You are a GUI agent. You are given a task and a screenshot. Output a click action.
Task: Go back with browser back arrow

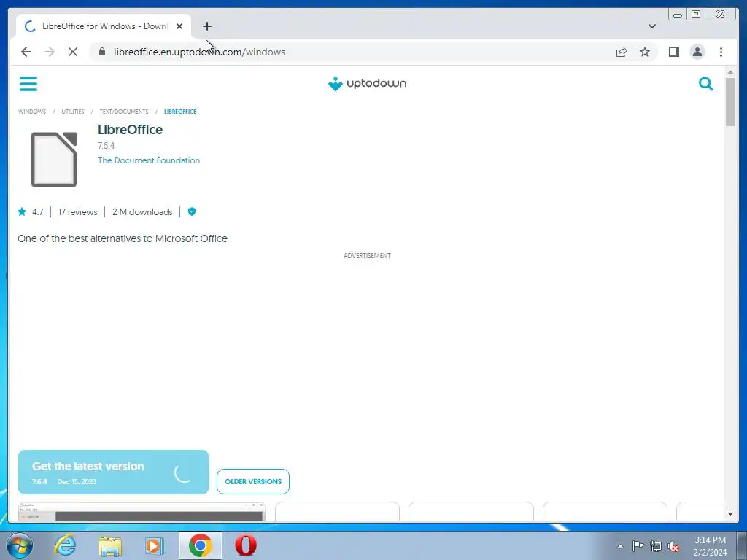point(26,52)
